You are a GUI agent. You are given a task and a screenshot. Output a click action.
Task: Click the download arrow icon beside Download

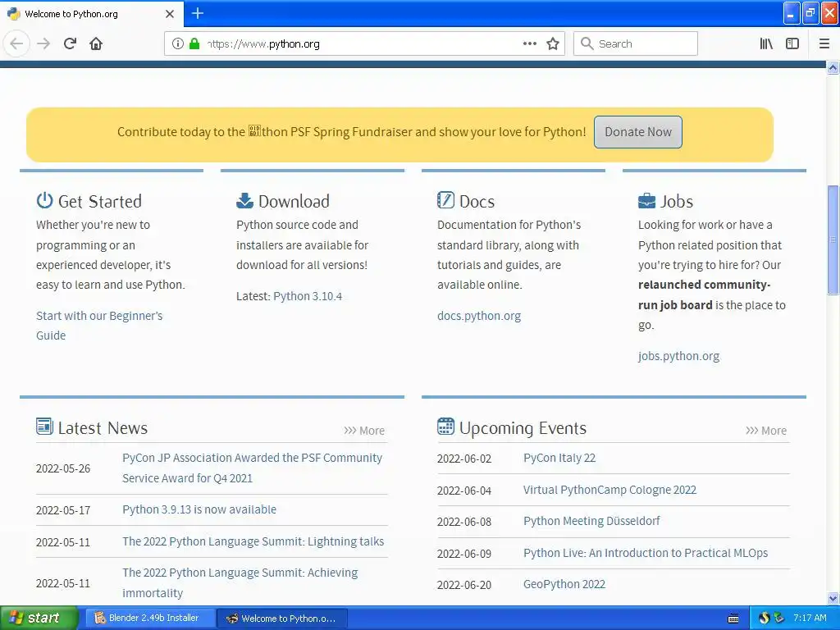[x=244, y=200]
